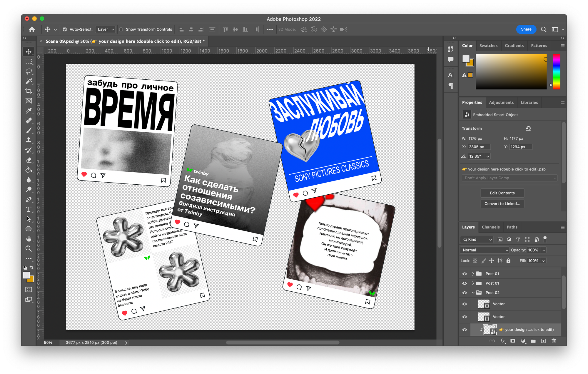
Task: Select the Pen tool
Action: click(x=29, y=200)
